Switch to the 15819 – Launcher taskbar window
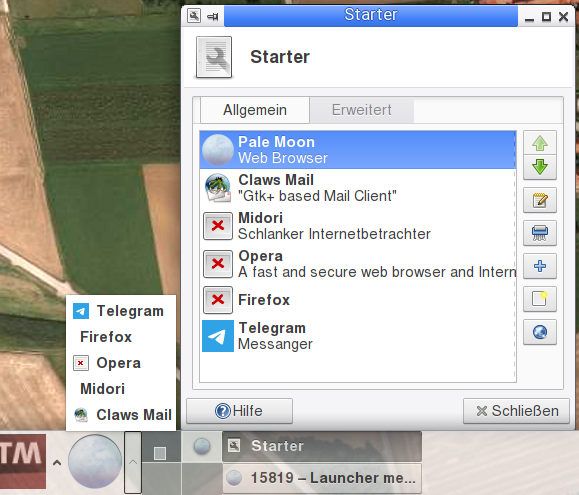This screenshot has width=579, height=495. coord(322,478)
